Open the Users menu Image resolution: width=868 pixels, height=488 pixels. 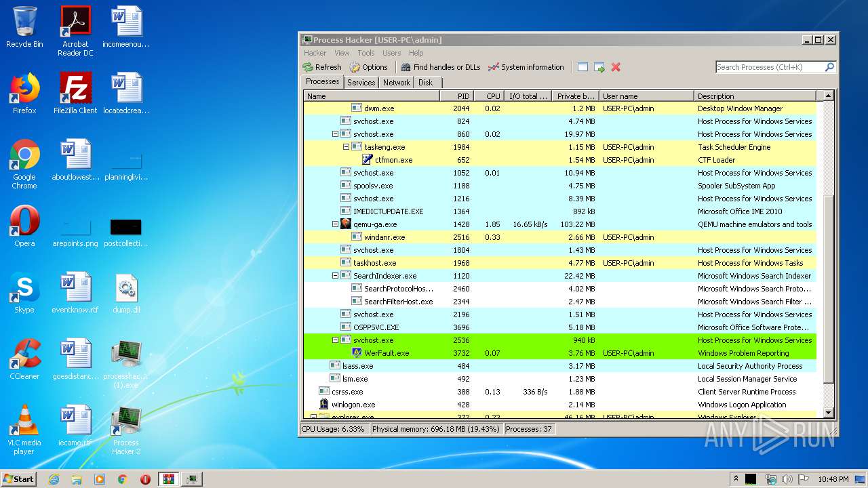392,53
